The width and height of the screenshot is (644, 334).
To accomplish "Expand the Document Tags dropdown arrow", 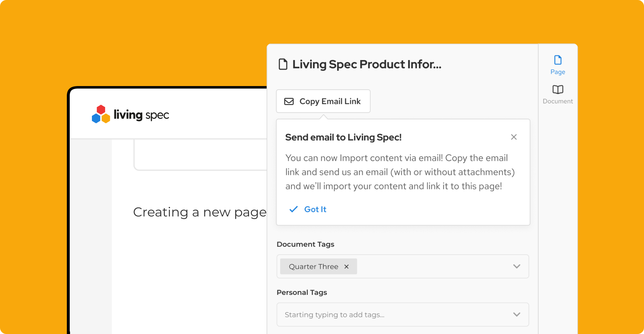I will 516,267.
